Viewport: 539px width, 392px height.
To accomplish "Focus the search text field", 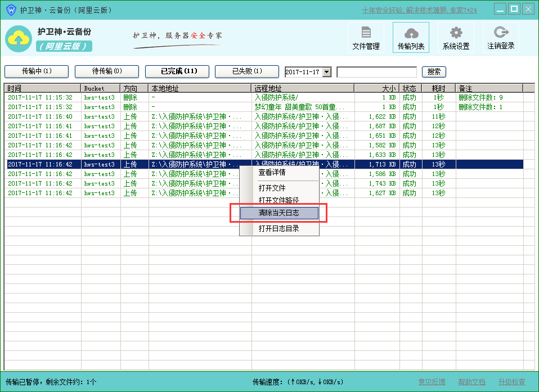I will [377, 72].
